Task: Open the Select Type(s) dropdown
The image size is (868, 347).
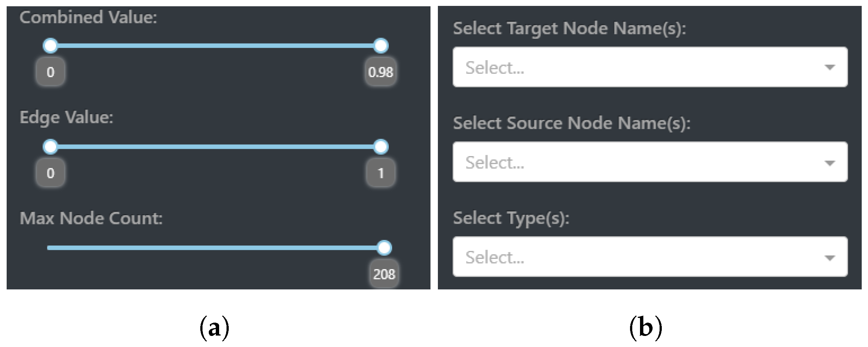Action: [628, 257]
